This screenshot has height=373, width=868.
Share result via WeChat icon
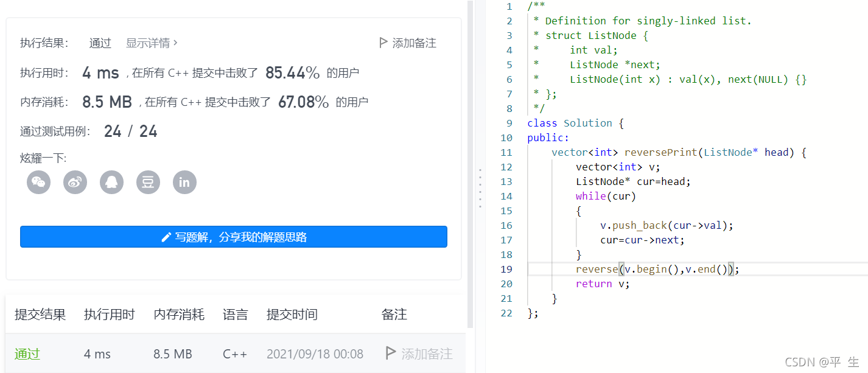(x=39, y=182)
